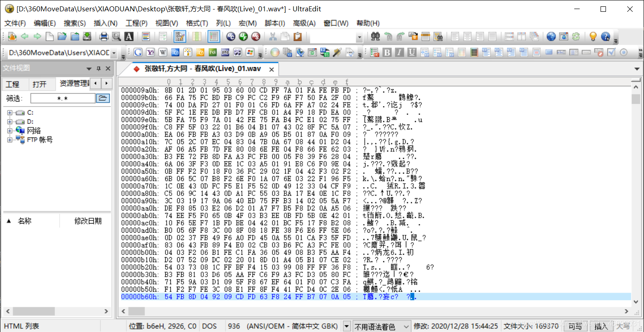Click the light bulb tips icon

[x=593, y=37]
